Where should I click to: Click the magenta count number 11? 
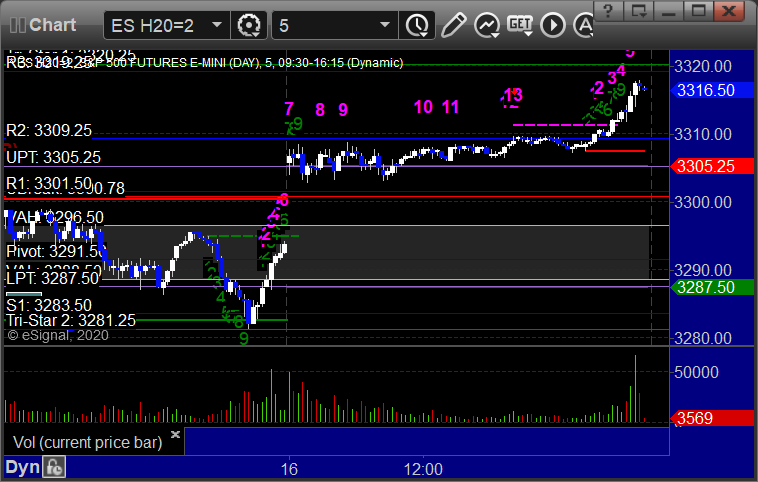(450, 107)
